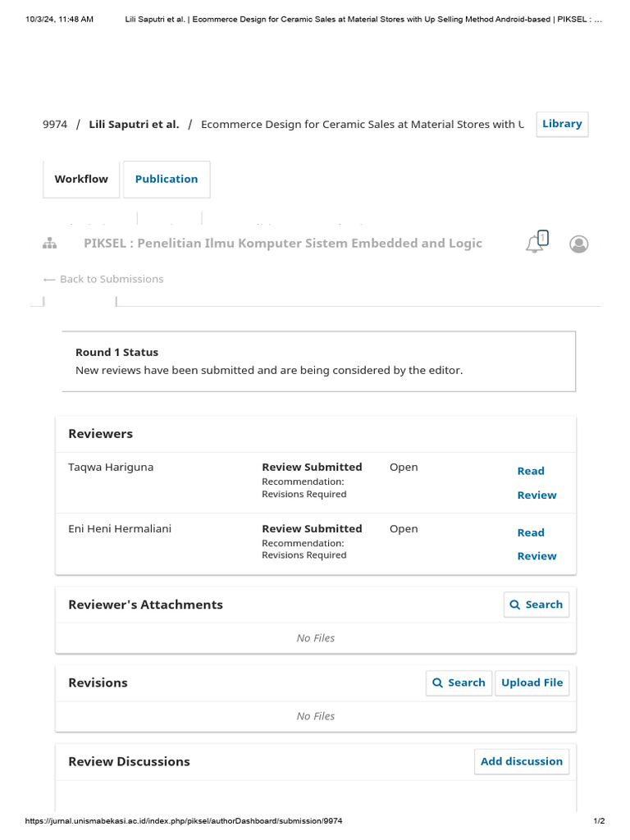Click the Round 1 Status notice box
Viewport: 630px width, 840px height.
tap(319, 362)
